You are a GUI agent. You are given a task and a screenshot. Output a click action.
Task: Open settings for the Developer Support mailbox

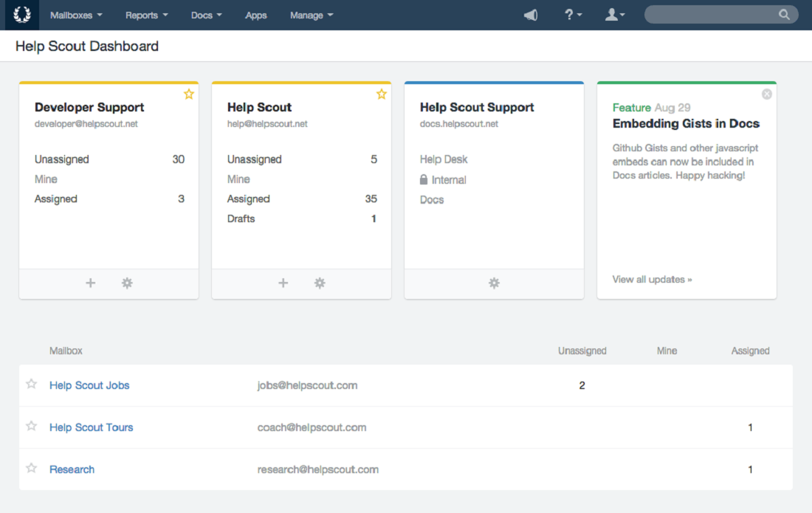pyautogui.click(x=126, y=283)
